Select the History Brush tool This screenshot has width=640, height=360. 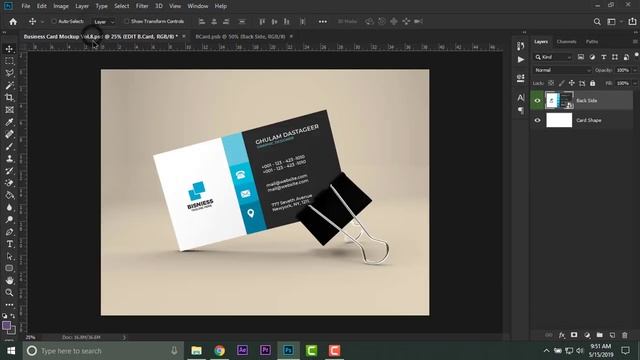click(x=9, y=171)
